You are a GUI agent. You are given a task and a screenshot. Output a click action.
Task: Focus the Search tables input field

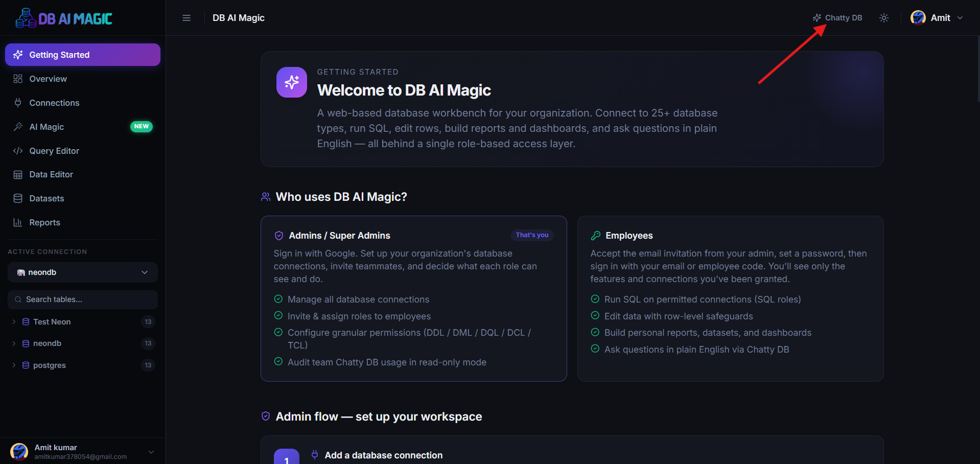[x=83, y=299]
